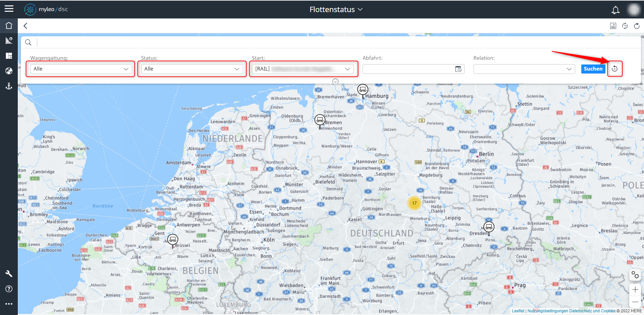
Task: Open map settings gear icon
Action: (x=635, y=275)
